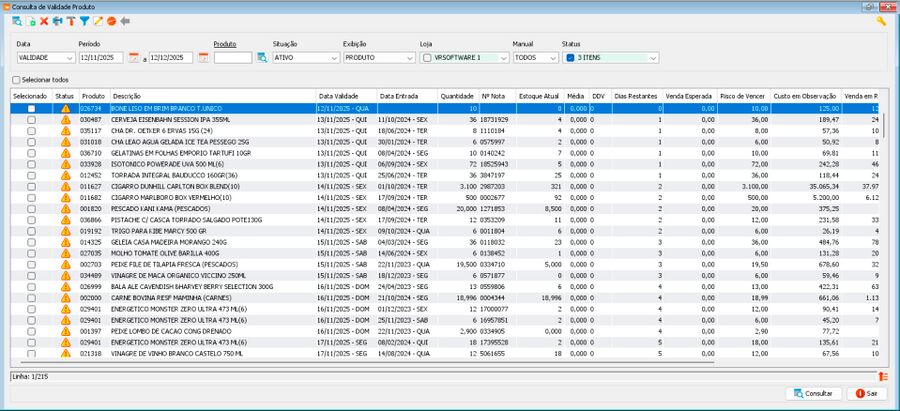Sort by the Quantidade column header

[x=457, y=96]
